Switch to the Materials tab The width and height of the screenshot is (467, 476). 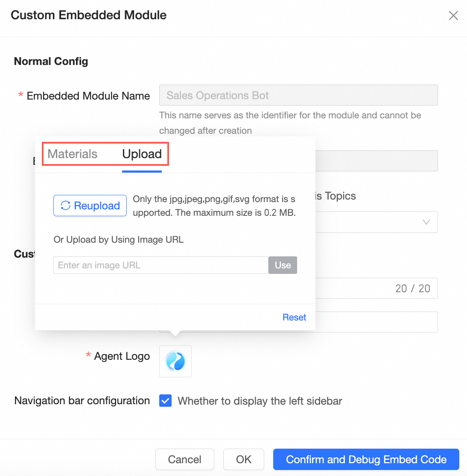click(x=73, y=154)
